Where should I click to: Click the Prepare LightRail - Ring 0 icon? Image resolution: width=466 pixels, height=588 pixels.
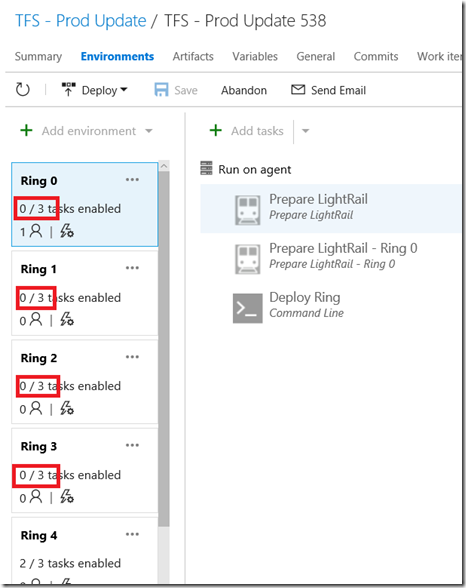coord(247,259)
